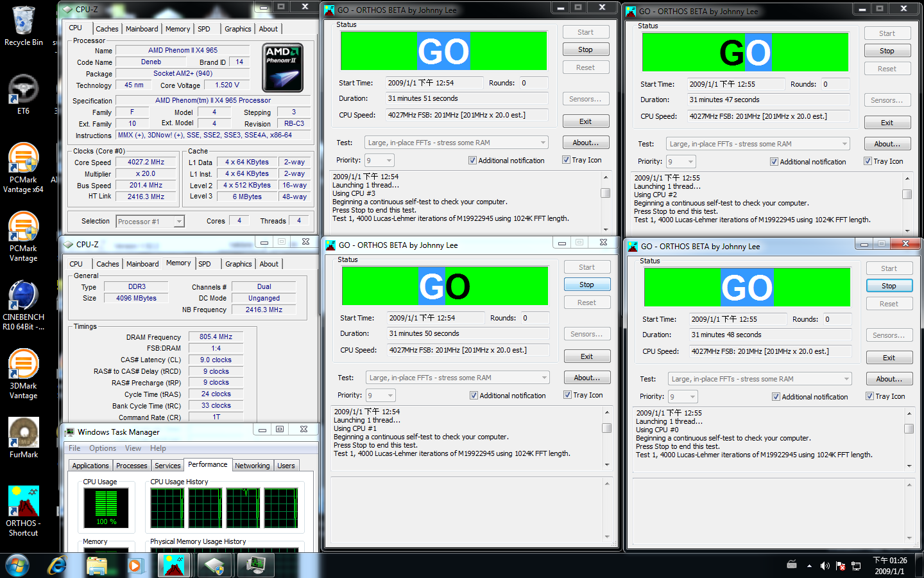Open the network tray icon
Image resolution: width=924 pixels, height=578 pixels.
click(x=856, y=566)
